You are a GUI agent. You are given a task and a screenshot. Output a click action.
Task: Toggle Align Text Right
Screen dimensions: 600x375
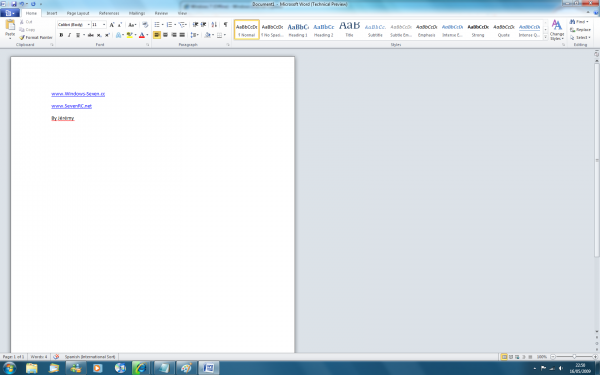coord(174,35)
